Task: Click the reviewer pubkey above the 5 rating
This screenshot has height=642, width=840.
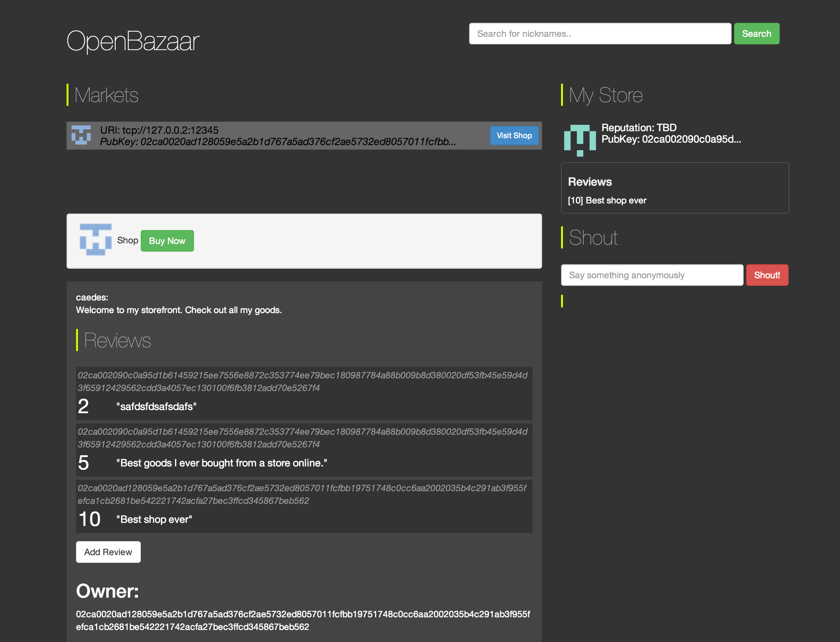Action: (x=302, y=438)
